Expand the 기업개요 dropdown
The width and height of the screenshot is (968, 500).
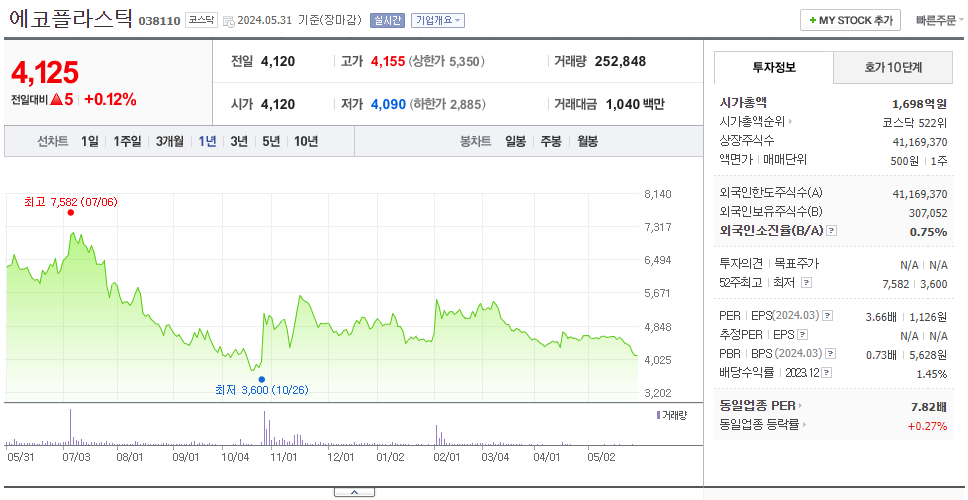coord(438,20)
